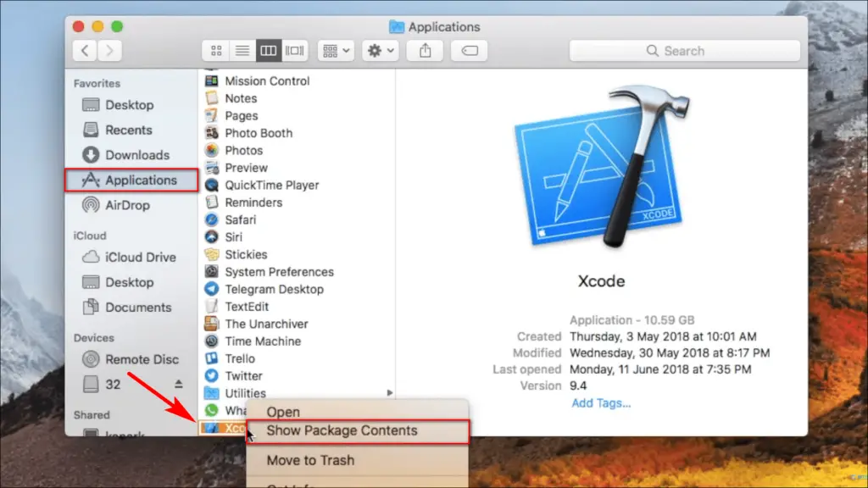Focus the Search field
This screenshot has height=488, width=868.
coord(685,51)
